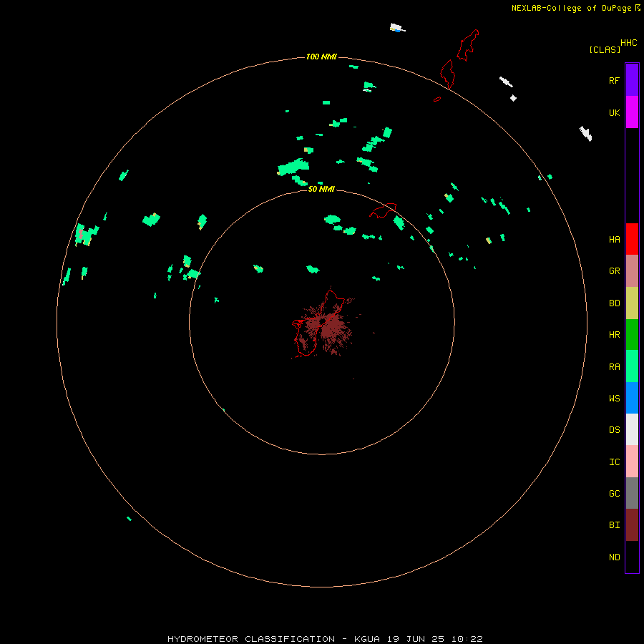Click the HHC product label
The height and width of the screenshot is (644, 644).
click(x=628, y=43)
